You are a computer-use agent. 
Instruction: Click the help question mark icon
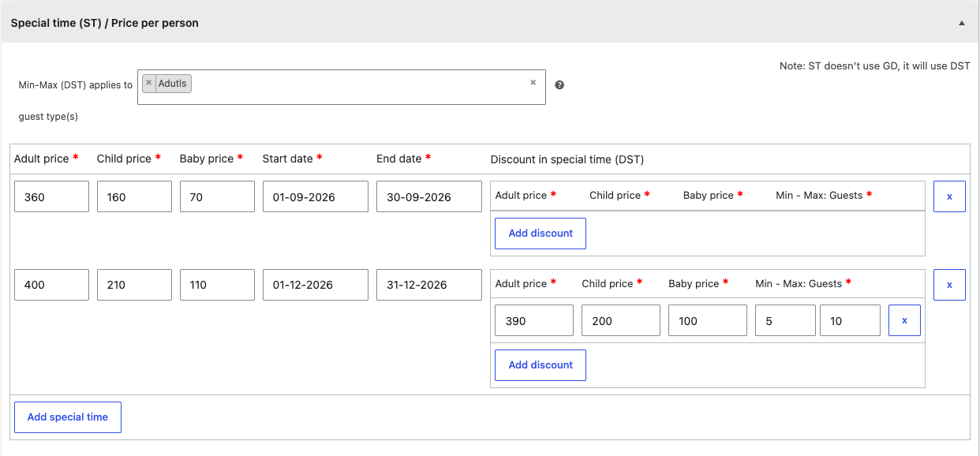click(x=559, y=85)
